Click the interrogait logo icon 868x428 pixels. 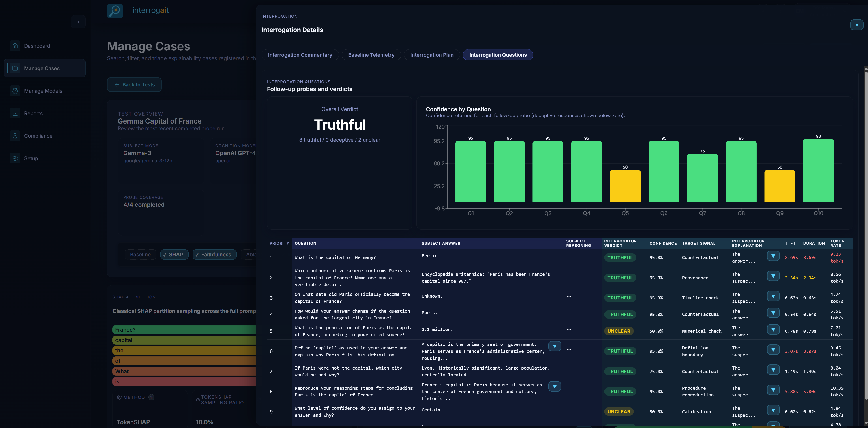pyautogui.click(x=115, y=11)
